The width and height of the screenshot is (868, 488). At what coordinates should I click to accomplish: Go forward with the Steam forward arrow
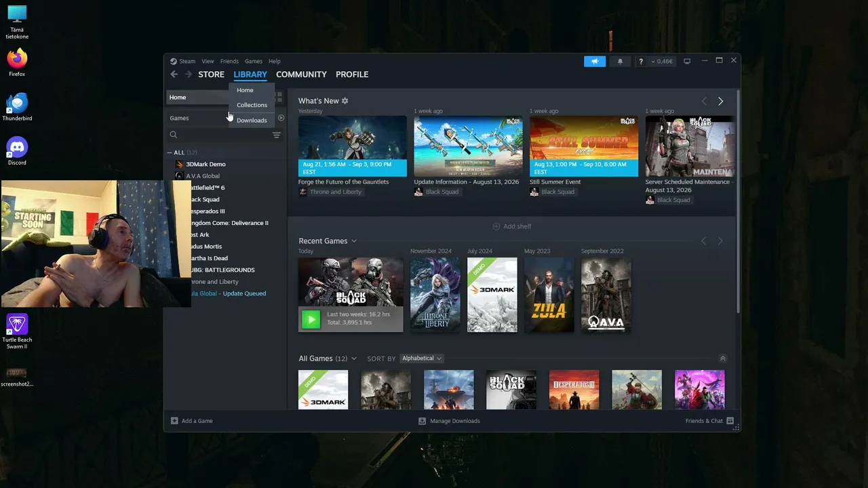(189, 75)
